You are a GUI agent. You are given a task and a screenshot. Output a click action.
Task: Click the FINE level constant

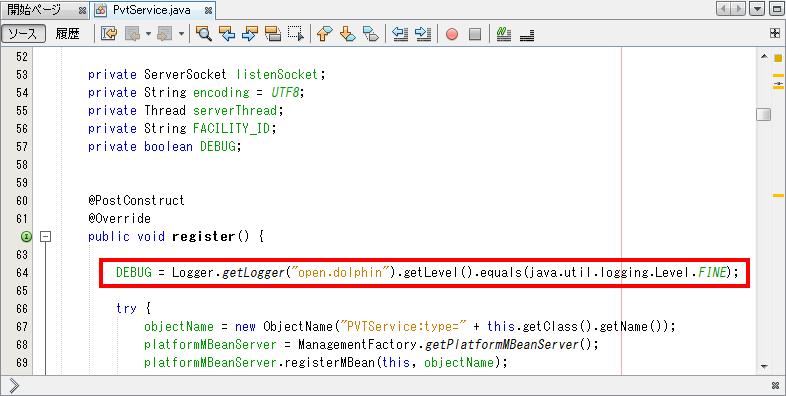(712, 273)
